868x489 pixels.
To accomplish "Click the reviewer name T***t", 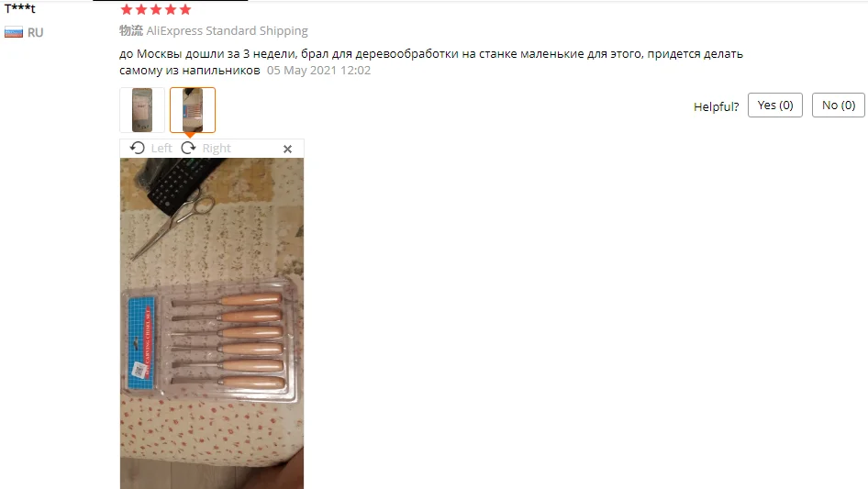I will click(20, 8).
